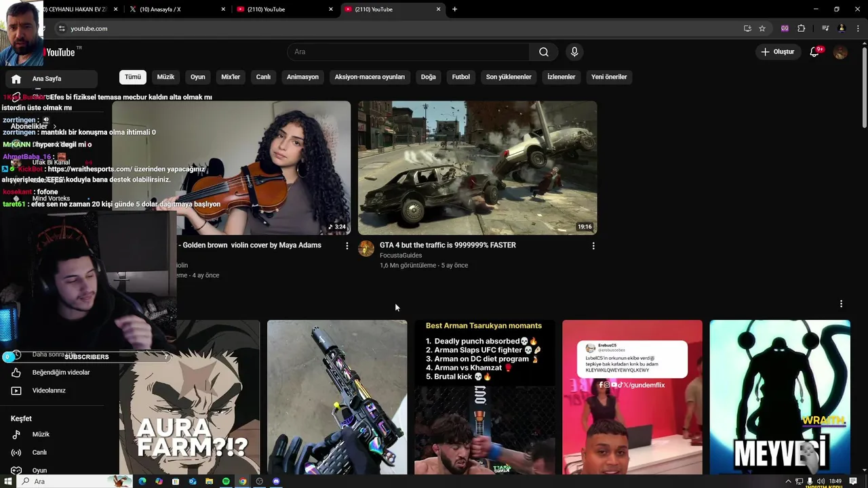Image resolution: width=868 pixels, height=488 pixels.
Task: Expand hidden system tray icons
Action: (x=788, y=481)
